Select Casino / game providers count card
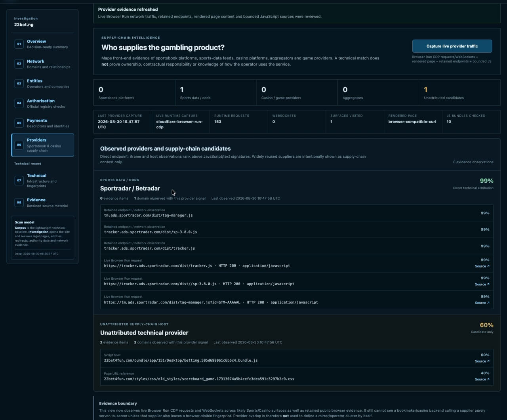Image resolution: width=507 pixels, height=420 pixels. tap(297, 93)
